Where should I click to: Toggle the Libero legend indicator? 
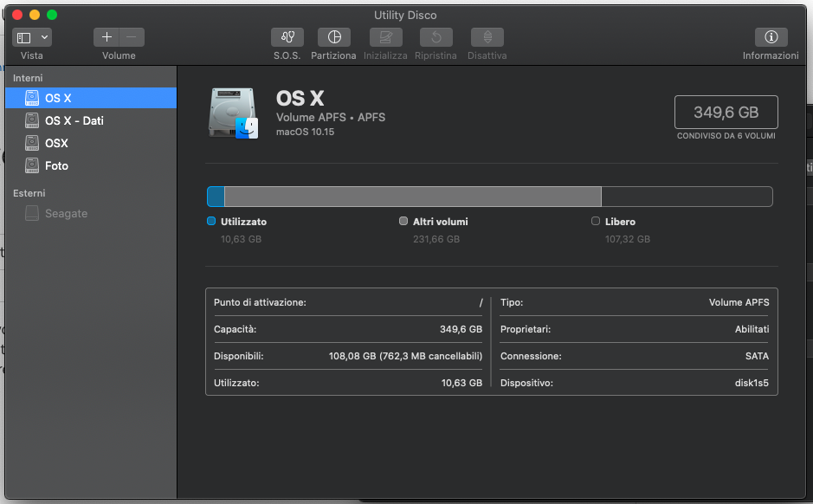coord(595,221)
